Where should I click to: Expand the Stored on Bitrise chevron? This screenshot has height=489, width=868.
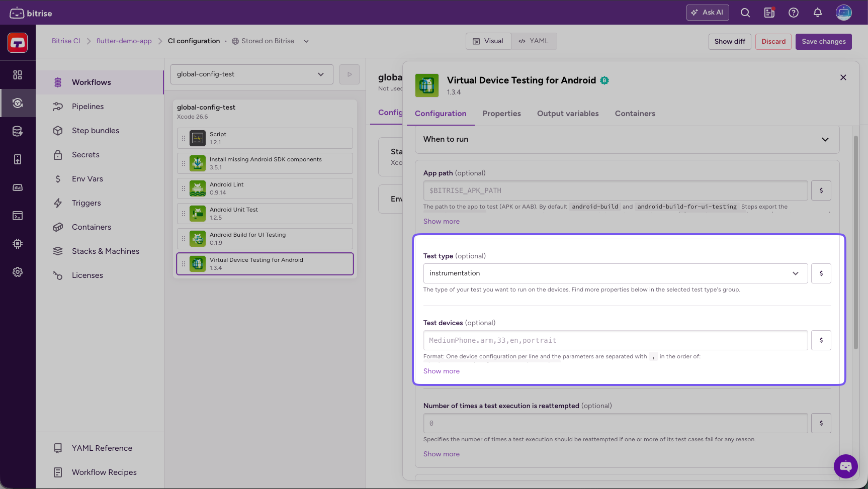(x=306, y=41)
